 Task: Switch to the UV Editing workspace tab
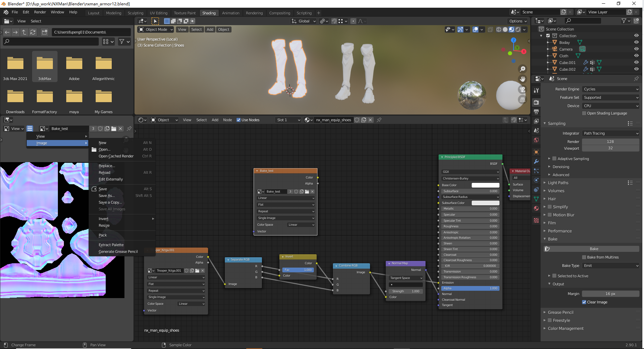[x=159, y=13]
